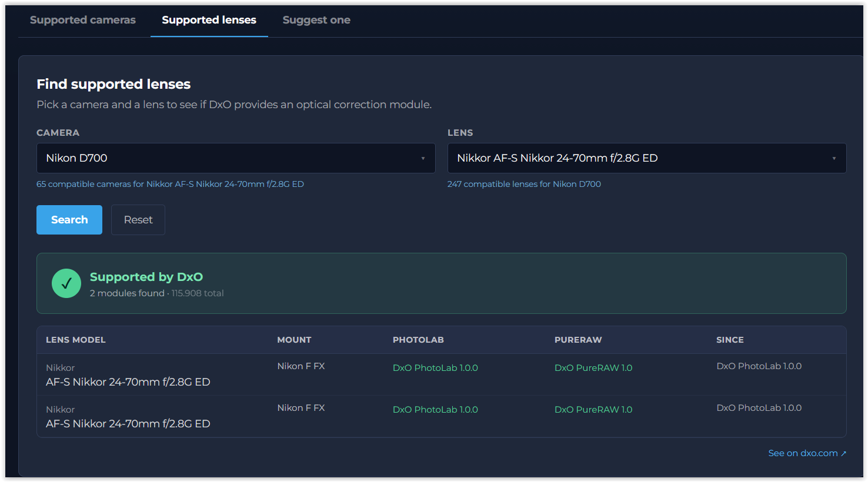
Task: Click second row green DxO PhotoLab 1.0.0
Action: [x=435, y=410]
